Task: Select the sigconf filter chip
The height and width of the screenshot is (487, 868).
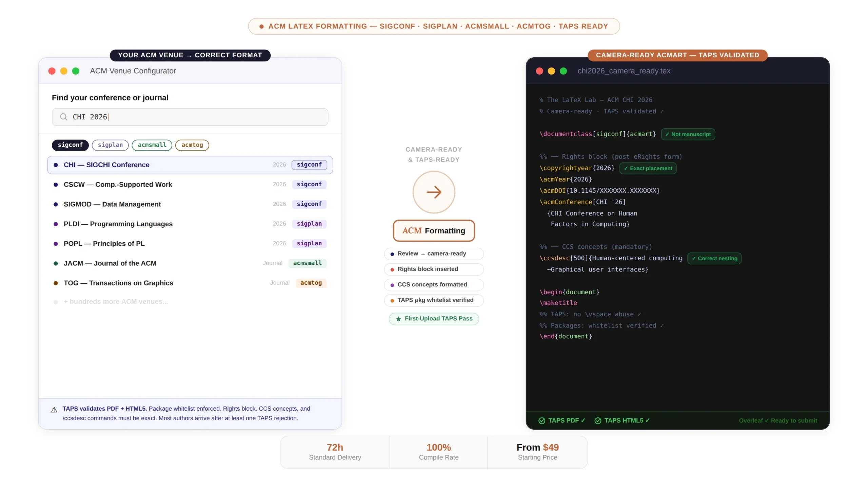Action: (x=70, y=145)
